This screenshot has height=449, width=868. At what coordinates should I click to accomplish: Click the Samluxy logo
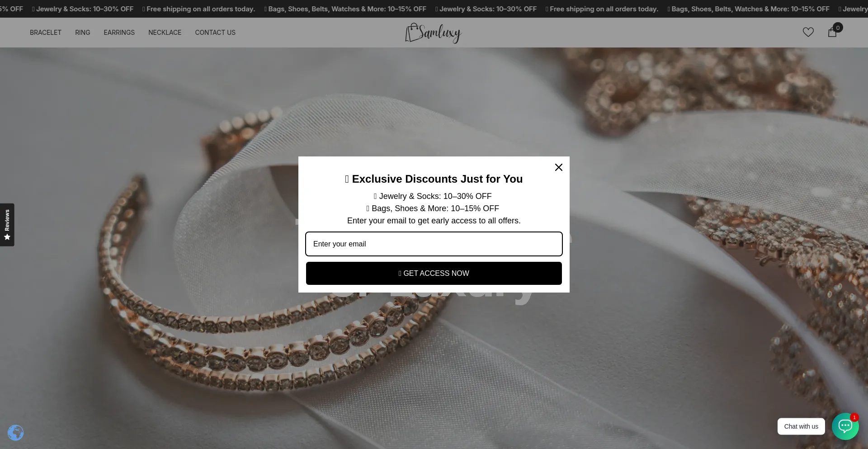(x=433, y=33)
